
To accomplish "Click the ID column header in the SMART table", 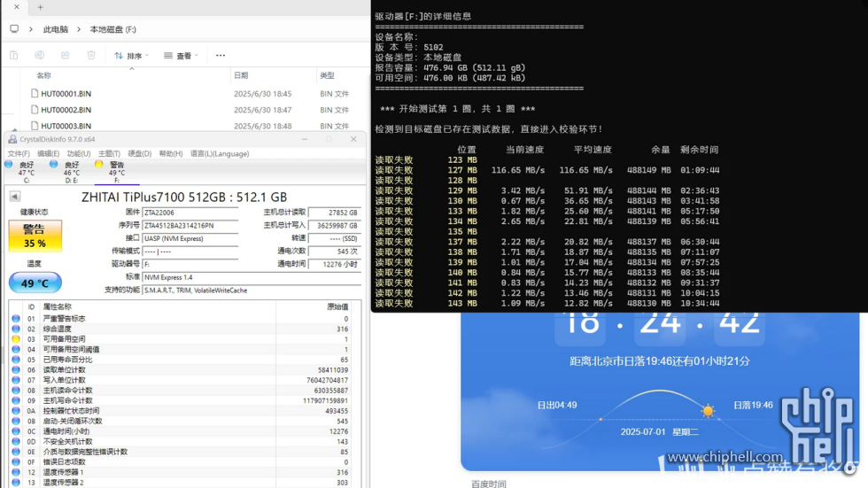I will [31, 306].
